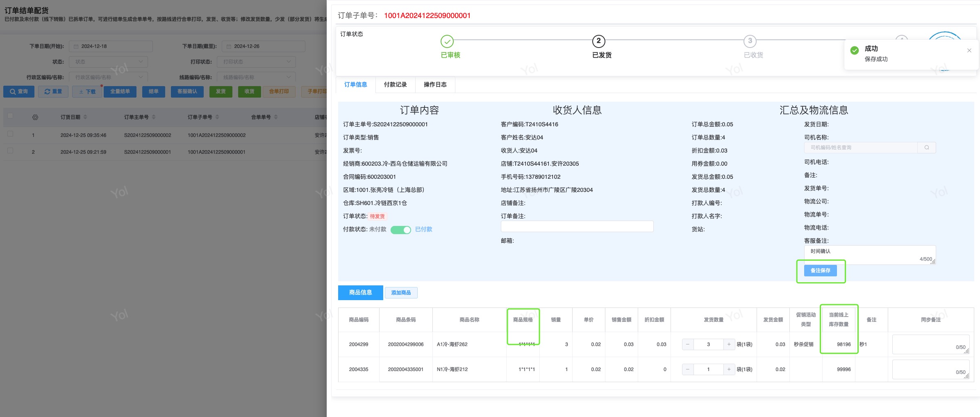The width and height of the screenshot is (980, 417).
Task: Click the 备注保存 button
Action: pos(820,271)
